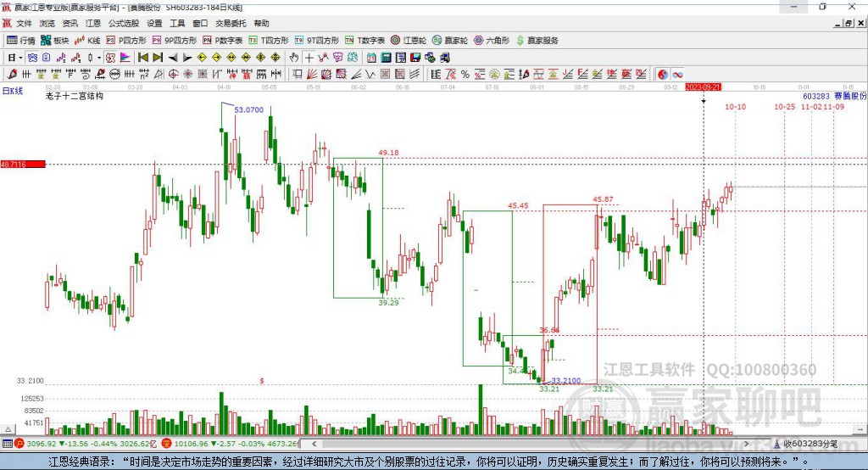Viewport: 868px width, 470px height.
Task: Move chart right with black arrow
Action: click(187, 58)
